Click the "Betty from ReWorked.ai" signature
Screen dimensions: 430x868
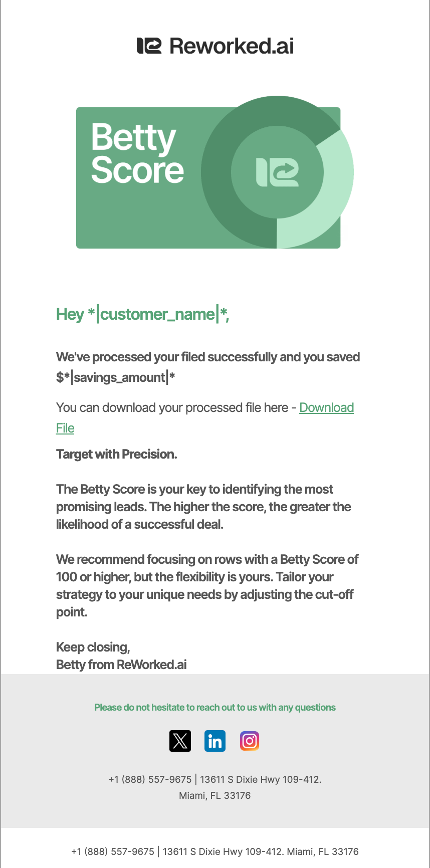click(x=121, y=665)
